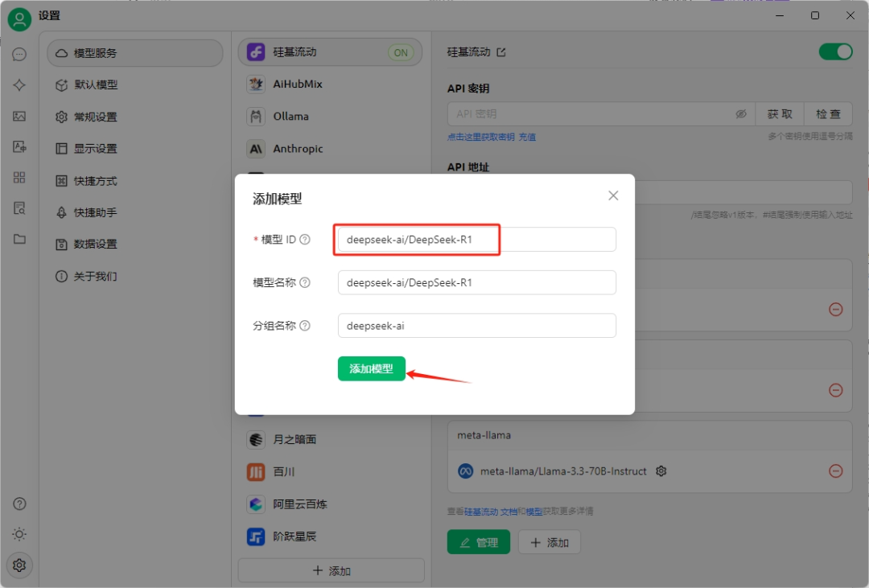
Task: Open the 点击这里获取密钥 link
Action: pos(481,137)
